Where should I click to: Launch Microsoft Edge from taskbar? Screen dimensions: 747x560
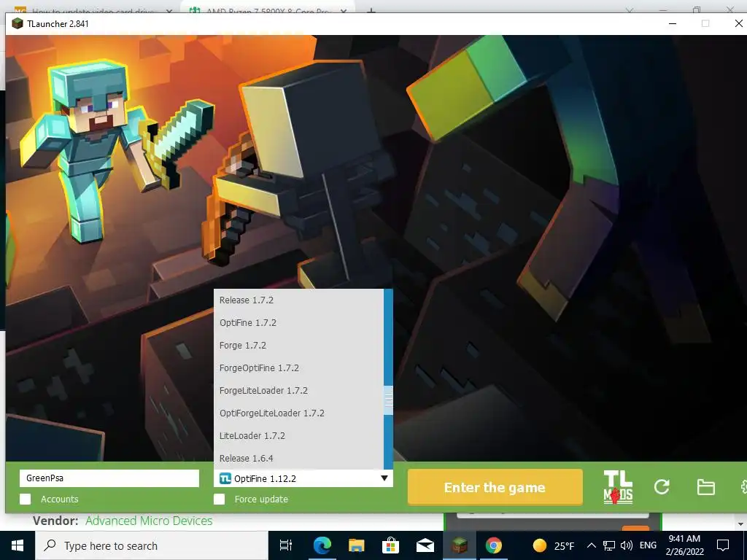[322, 545]
